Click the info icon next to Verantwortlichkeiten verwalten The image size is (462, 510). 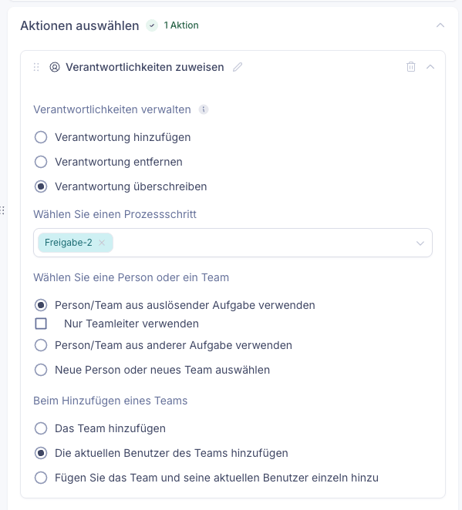pos(203,109)
